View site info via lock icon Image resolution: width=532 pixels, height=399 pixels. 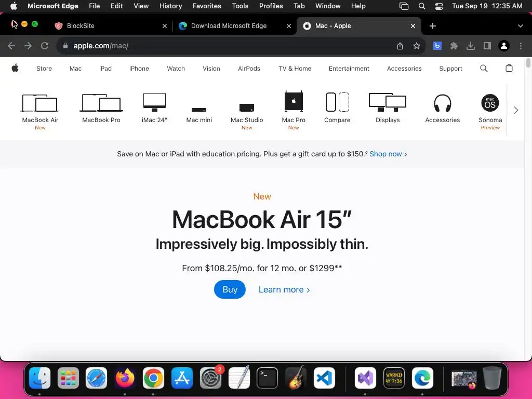click(x=65, y=46)
